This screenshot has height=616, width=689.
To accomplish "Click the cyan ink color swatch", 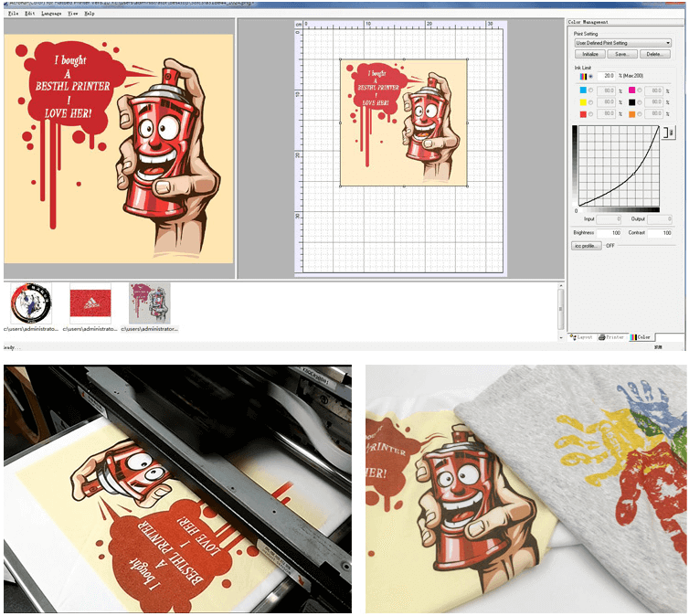I will point(583,90).
